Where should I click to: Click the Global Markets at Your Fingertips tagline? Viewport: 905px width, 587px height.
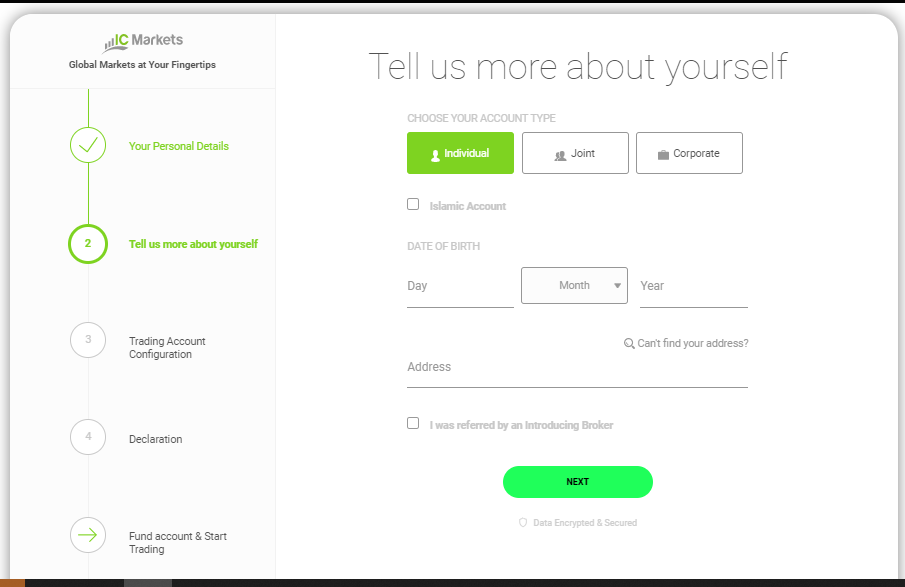click(142, 65)
